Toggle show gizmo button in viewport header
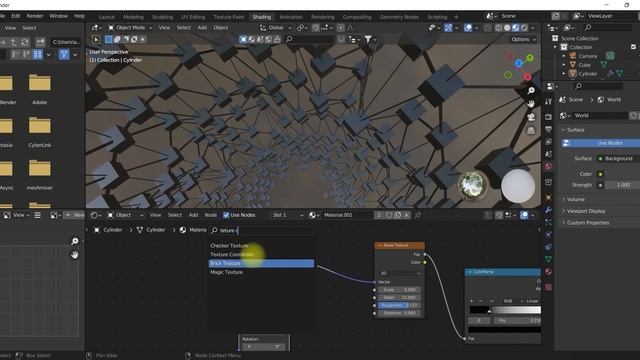 448,28
